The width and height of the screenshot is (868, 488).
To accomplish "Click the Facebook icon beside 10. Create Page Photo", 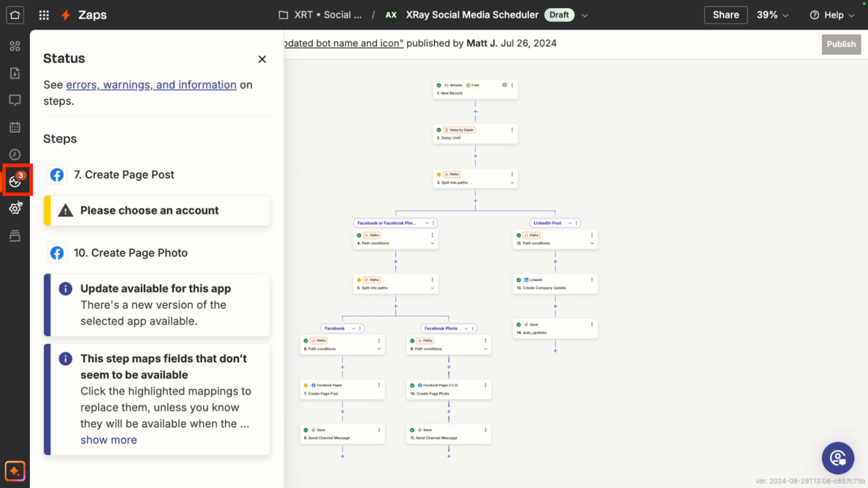I will tap(57, 253).
